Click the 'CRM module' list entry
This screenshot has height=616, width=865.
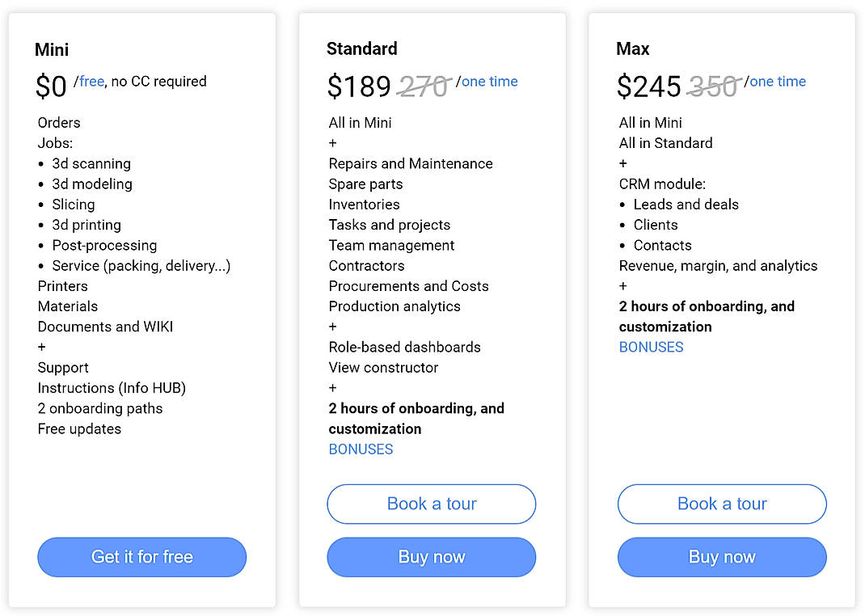pos(662,184)
